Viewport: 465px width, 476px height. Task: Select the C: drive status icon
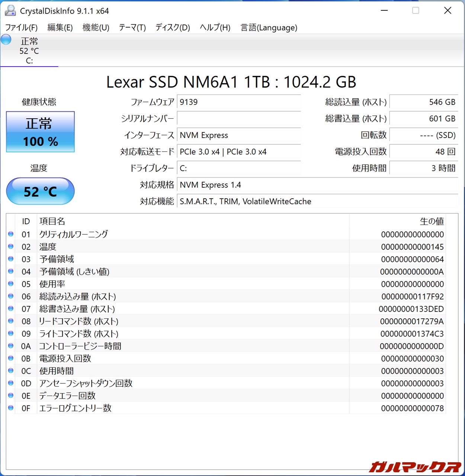6,39
